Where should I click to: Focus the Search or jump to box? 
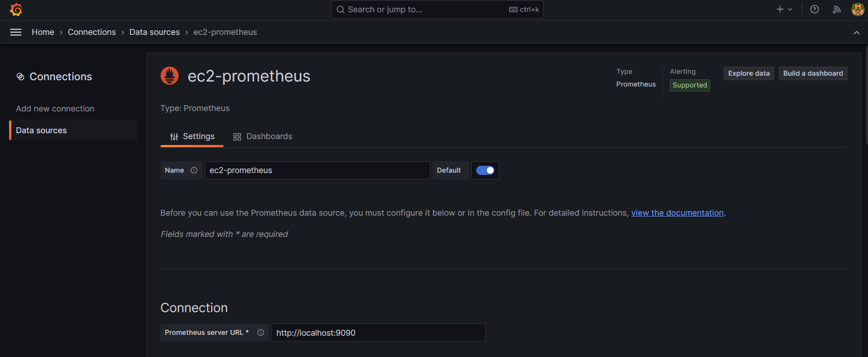point(437,10)
